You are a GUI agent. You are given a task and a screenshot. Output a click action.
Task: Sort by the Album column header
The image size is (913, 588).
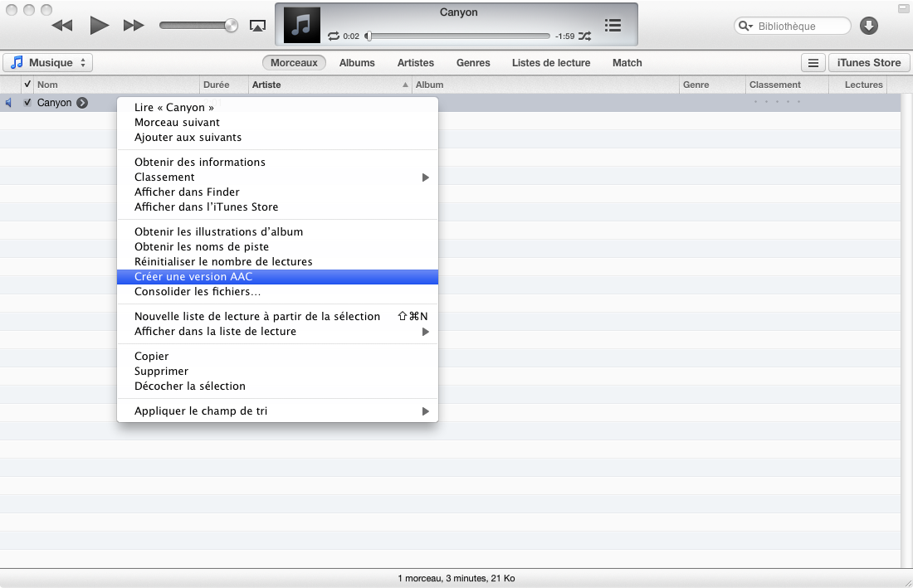[545, 85]
